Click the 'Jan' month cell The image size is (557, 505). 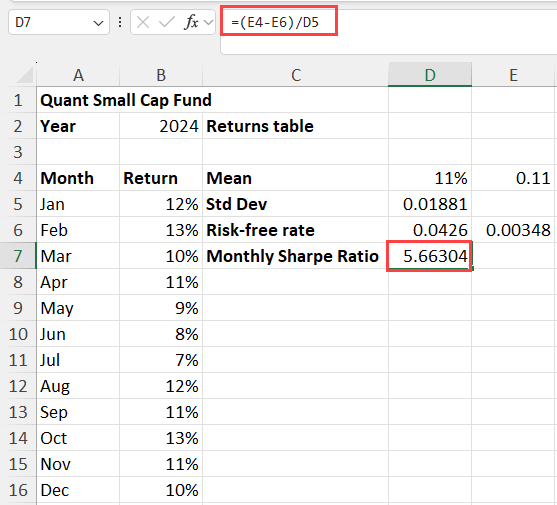click(x=78, y=204)
